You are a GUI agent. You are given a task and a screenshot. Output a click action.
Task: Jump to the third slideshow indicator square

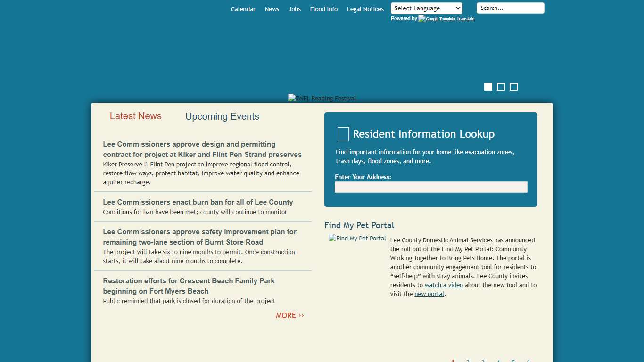point(513,87)
